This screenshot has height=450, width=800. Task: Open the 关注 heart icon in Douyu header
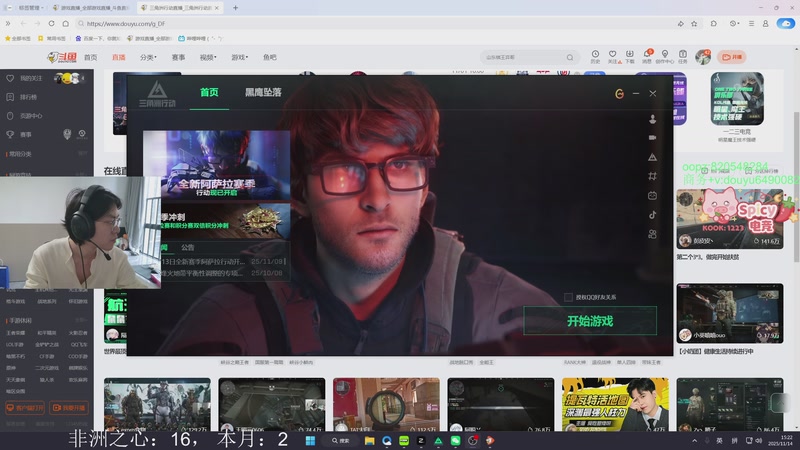pyautogui.click(x=613, y=57)
